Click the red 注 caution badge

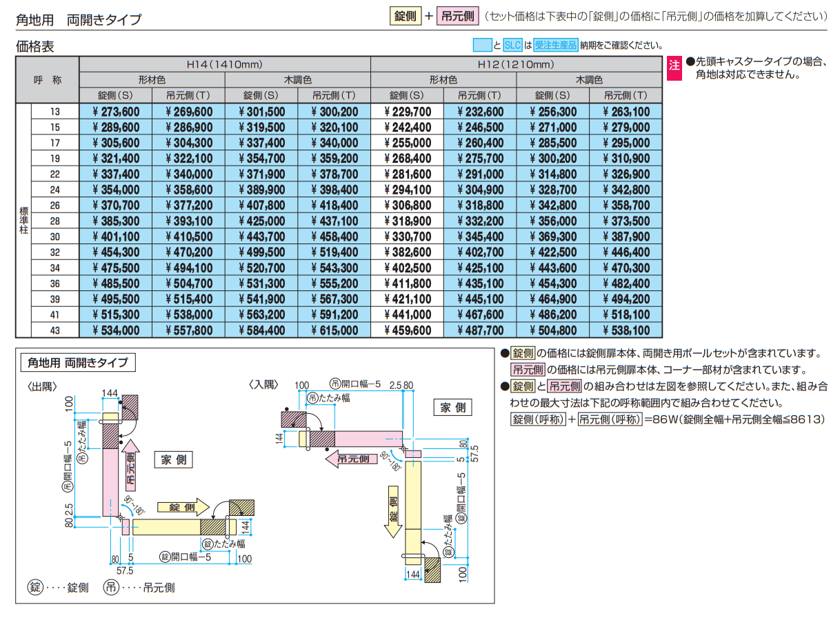click(674, 65)
